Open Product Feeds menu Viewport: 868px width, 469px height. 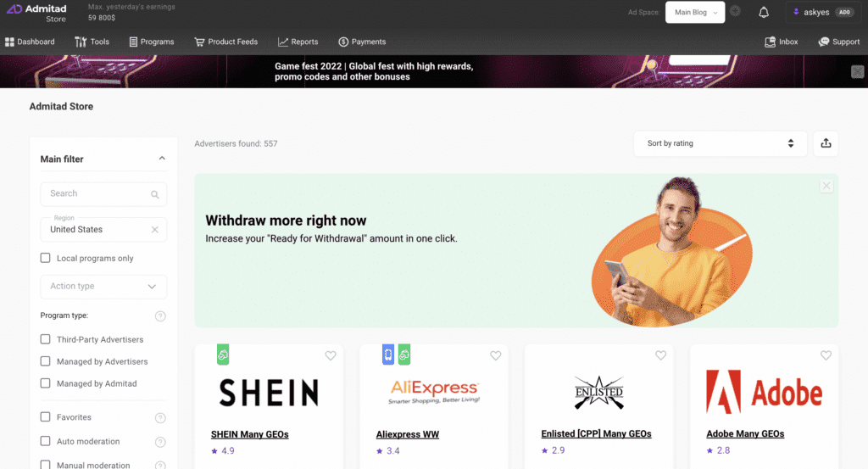225,42
